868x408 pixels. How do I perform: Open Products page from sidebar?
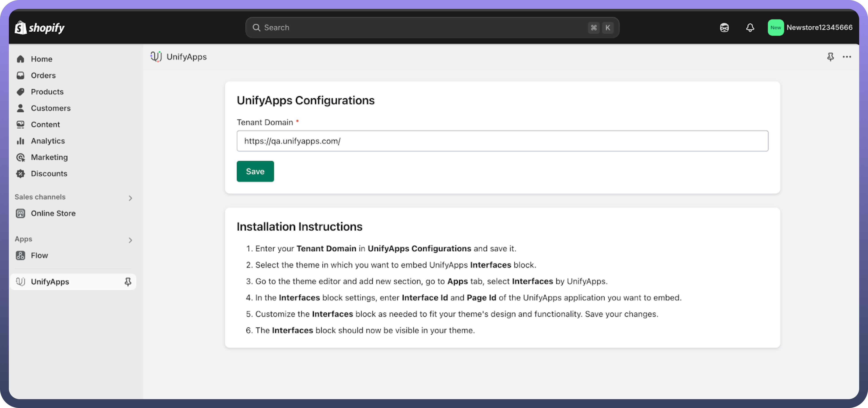pos(47,92)
